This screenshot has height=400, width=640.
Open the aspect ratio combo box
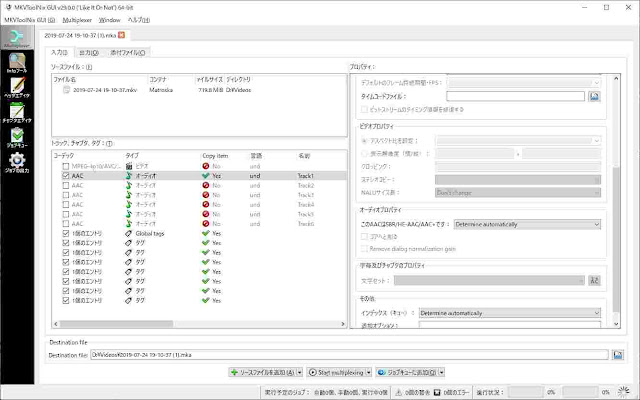[x=518, y=141]
